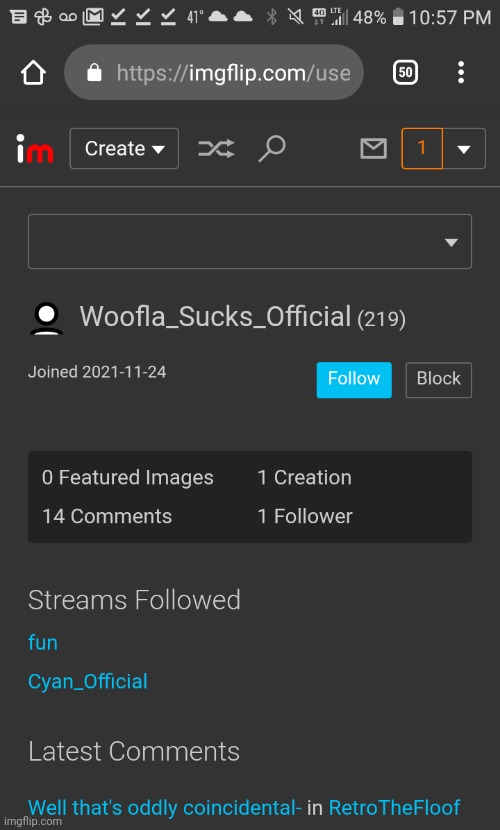Expand the account menu arrow
The height and width of the screenshot is (830, 500).
pyautogui.click(x=464, y=149)
